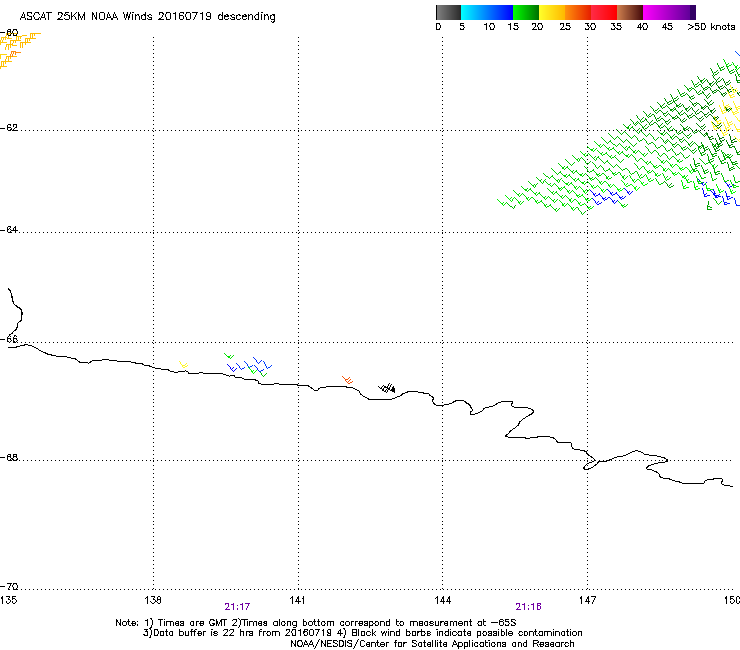Select the green 15-20 knots legend swatch
740x650 pixels.
[x=526, y=12]
